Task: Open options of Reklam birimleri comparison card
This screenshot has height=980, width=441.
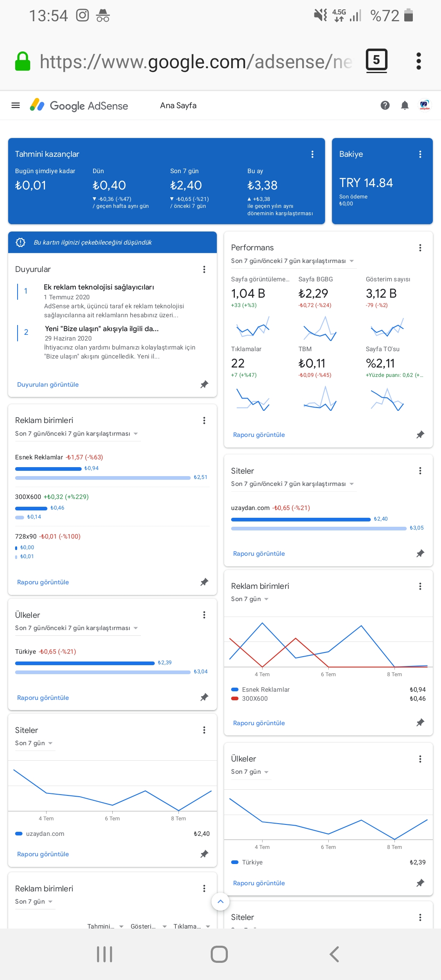Action: point(204,420)
